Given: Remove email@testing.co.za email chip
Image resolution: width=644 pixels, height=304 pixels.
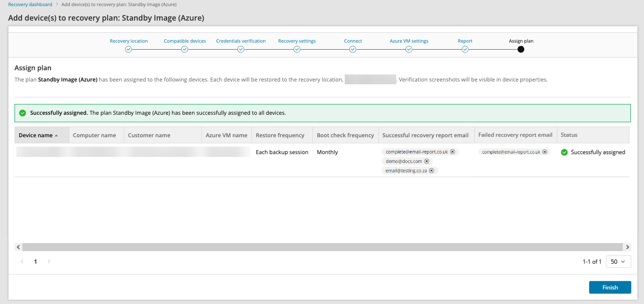Looking at the screenshot, I should (431, 171).
